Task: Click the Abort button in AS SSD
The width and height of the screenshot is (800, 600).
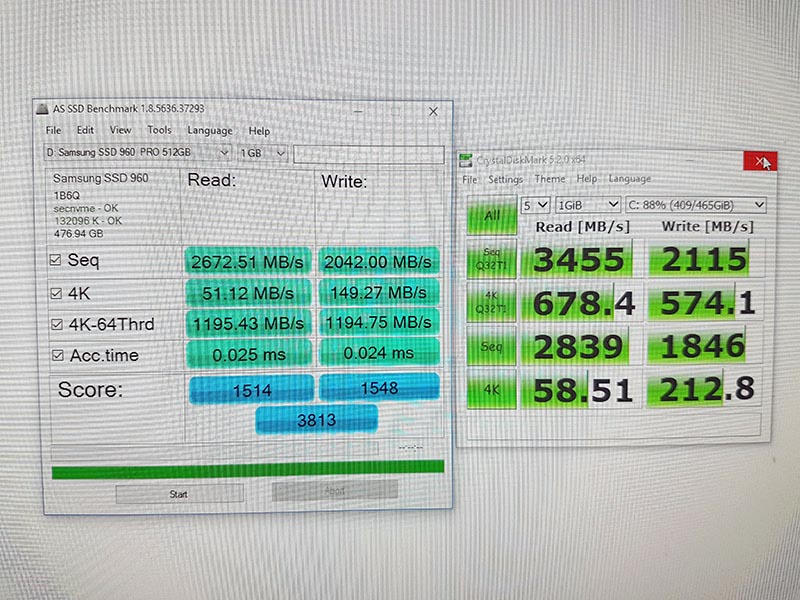Action: (335, 490)
